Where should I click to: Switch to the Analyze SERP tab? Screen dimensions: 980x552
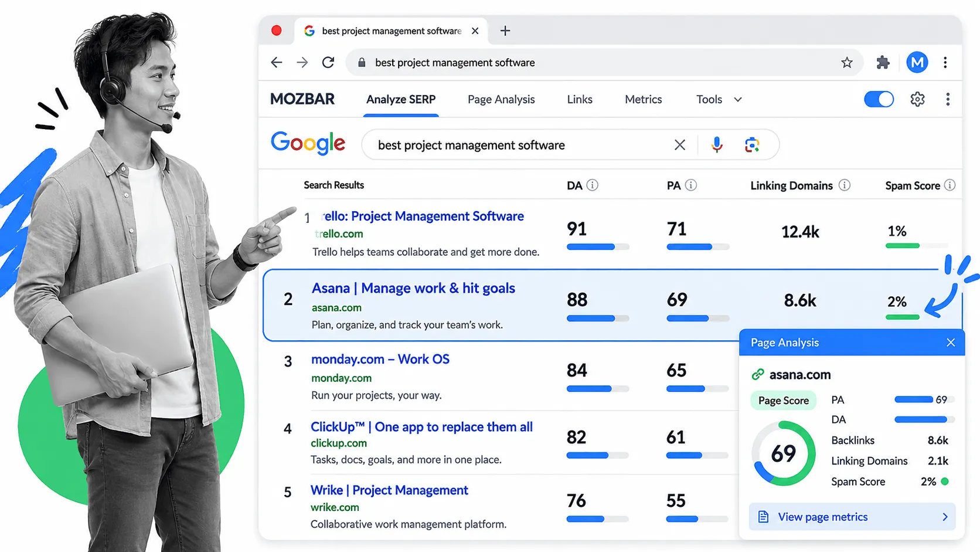(401, 100)
